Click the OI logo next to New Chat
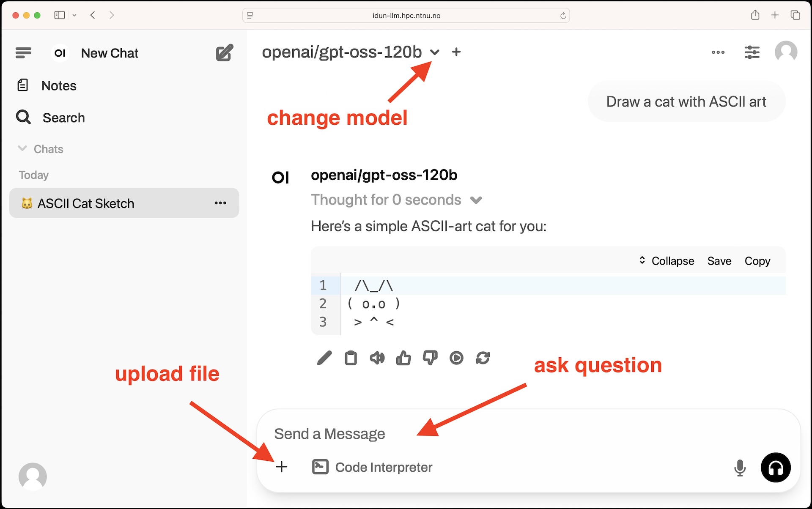 [60, 53]
